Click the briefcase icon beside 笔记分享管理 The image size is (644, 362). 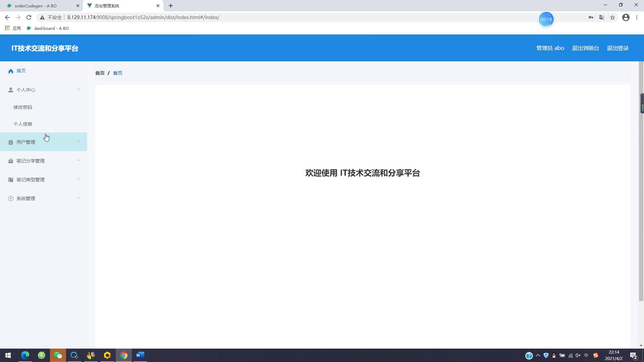[x=11, y=161]
